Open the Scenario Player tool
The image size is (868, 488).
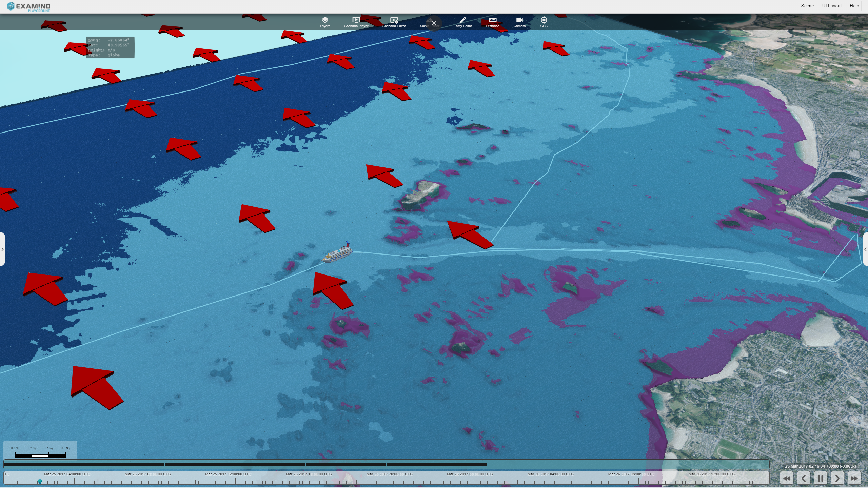pos(356,22)
